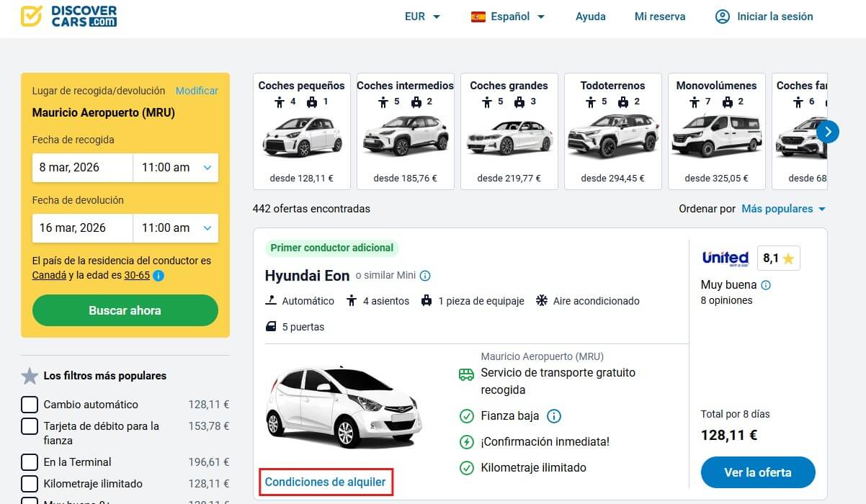Image resolution: width=866 pixels, height=504 pixels.
Task: Go to Mi reserva
Action: pyautogui.click(x=660, y=16)
